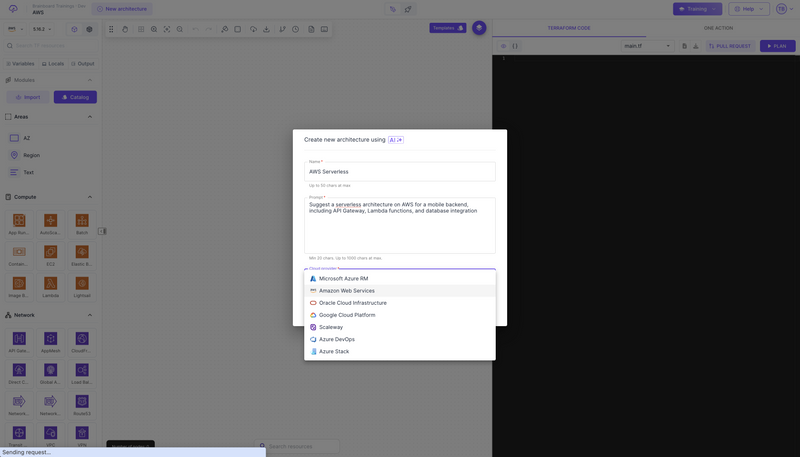
Task: Select the Text area item
Action: tap(21, 172)
